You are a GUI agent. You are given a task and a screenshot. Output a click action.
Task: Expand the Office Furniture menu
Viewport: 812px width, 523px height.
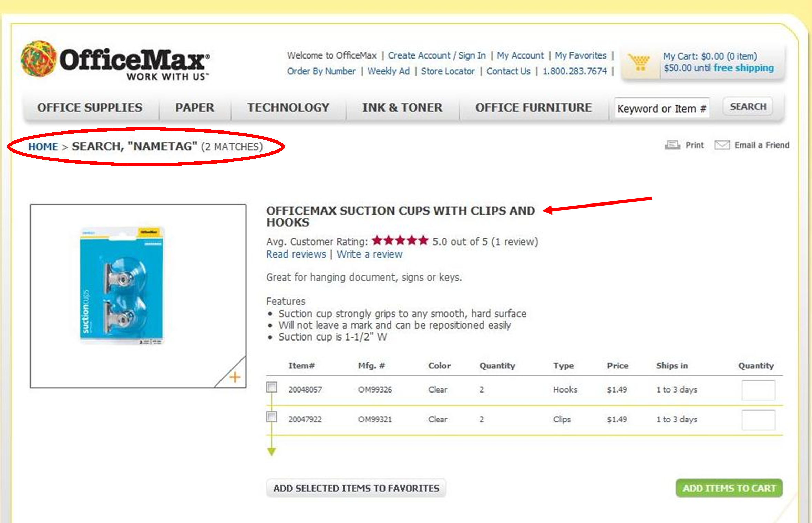pyautogui.click(x=533, y=107)
